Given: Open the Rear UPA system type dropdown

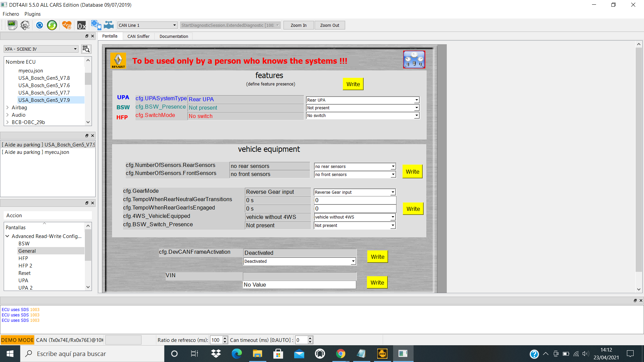Looking at the screenshot, I should (363, 100).
